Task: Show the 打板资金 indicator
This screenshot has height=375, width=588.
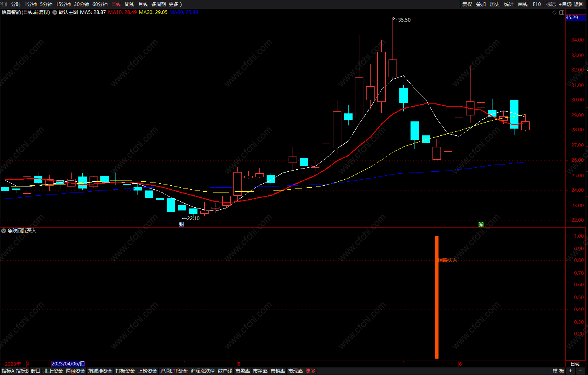Action: point(125,371)
